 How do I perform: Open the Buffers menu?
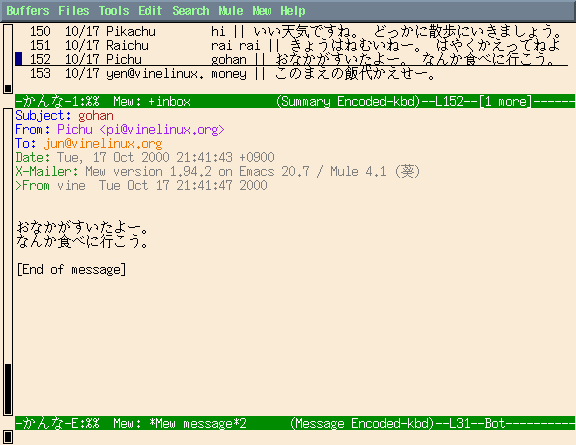click(x=28, y=11)
